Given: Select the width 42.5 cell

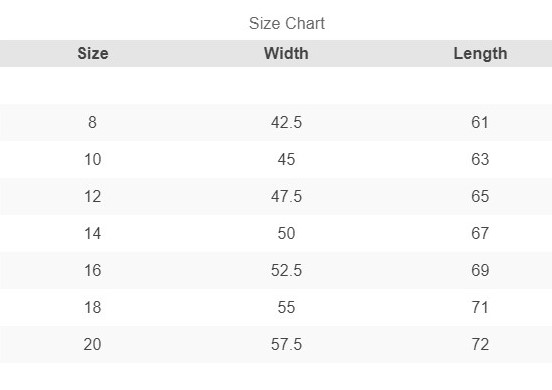Looking at the screenshot, I should coord(286,122).
